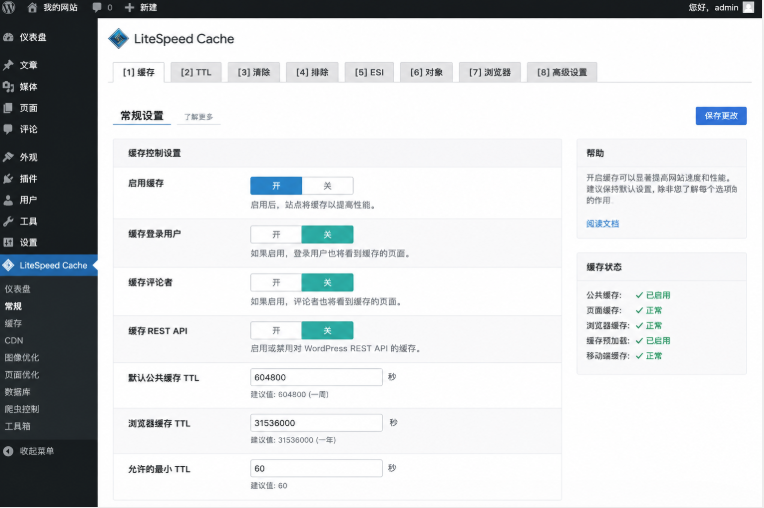Click the 我的网站 site name
Screen dimensions: 764x508
point(60,7)
